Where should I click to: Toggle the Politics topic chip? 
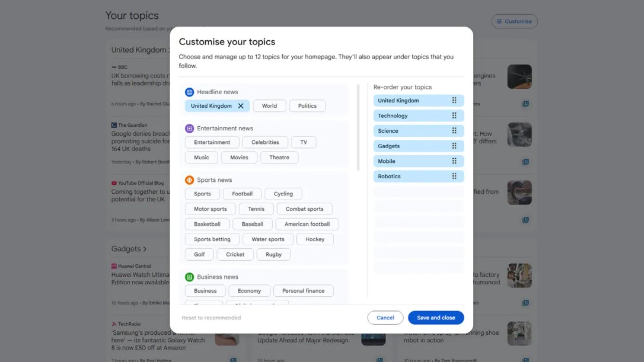(307, 106)
